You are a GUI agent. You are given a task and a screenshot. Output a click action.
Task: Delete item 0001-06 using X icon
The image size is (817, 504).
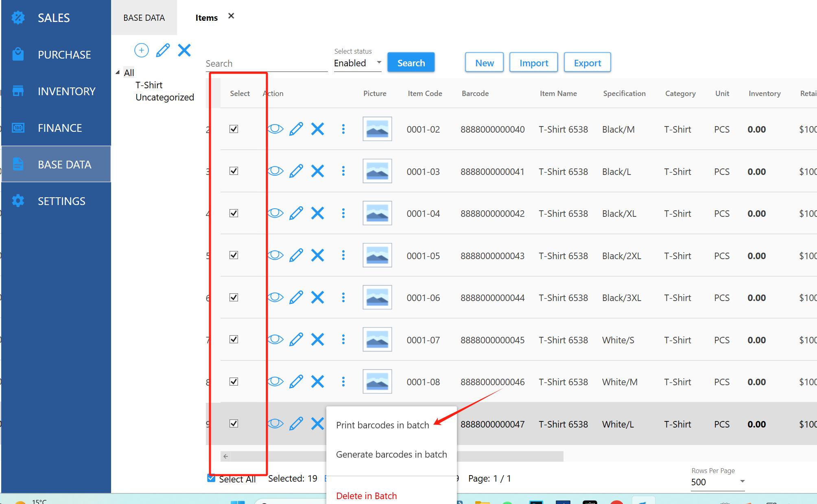[317, 297]
